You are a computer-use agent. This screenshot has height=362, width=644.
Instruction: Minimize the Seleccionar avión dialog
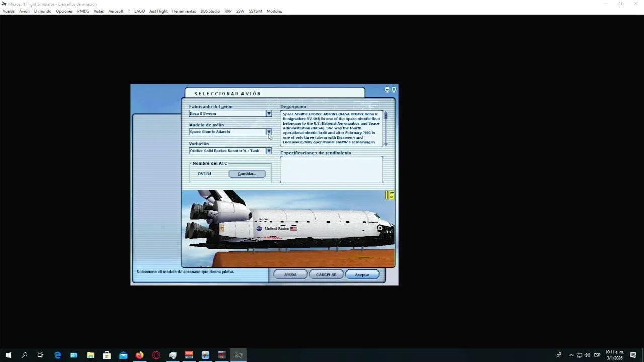click(x=387, y=89)
